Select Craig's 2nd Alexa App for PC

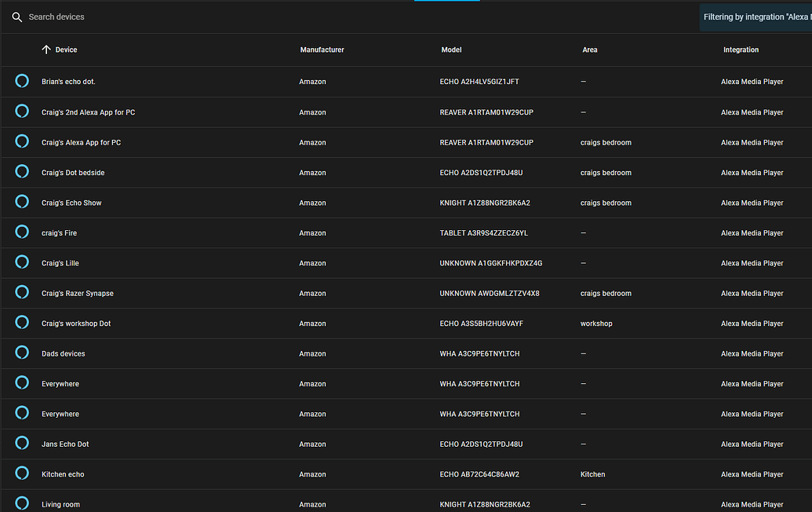406,112
